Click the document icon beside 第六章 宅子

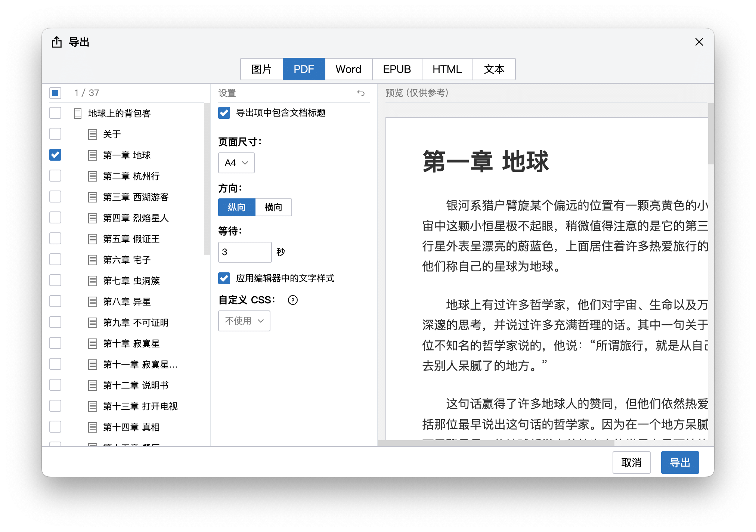pos(93,260)
